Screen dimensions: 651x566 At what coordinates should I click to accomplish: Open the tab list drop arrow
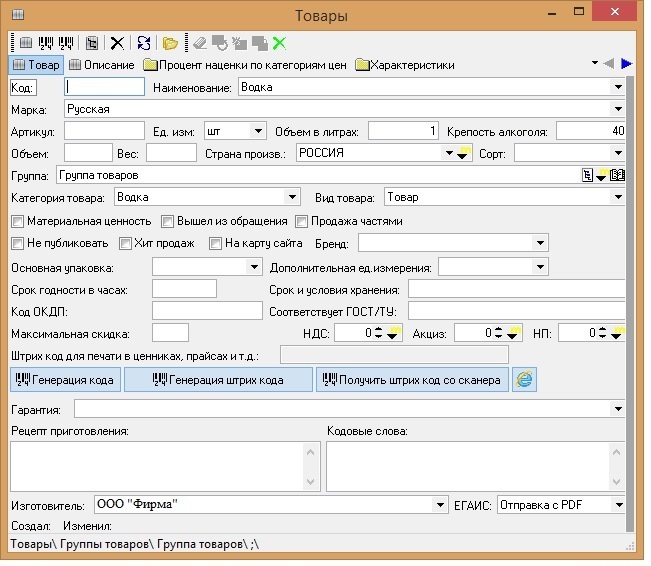(x=595, y=63)
